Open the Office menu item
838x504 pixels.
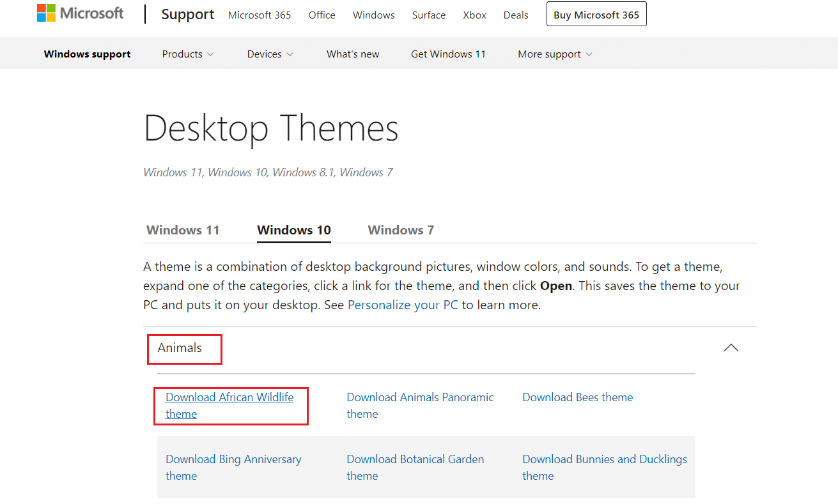pos(322,15)
